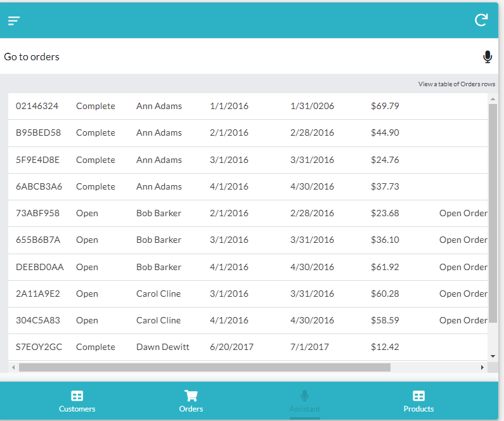Click the vertical scrollbar thumb
The width and height of the screenshot is (504, 421).
pos(493,212)
